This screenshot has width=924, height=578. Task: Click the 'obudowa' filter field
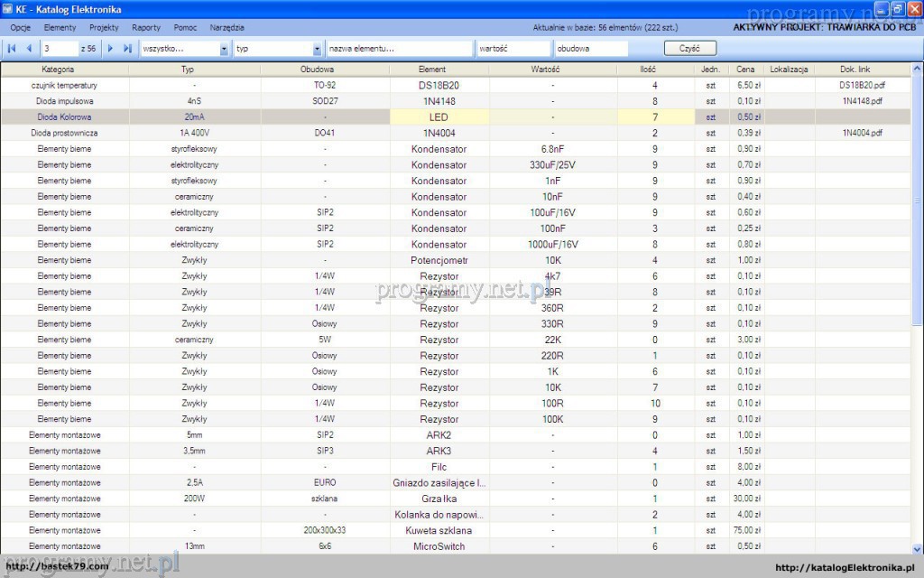coord(591,49)
